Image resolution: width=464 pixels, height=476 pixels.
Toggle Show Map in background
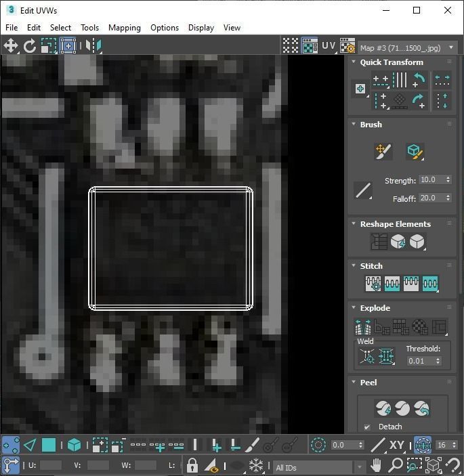pyautogui.click(x=310, y=46)
